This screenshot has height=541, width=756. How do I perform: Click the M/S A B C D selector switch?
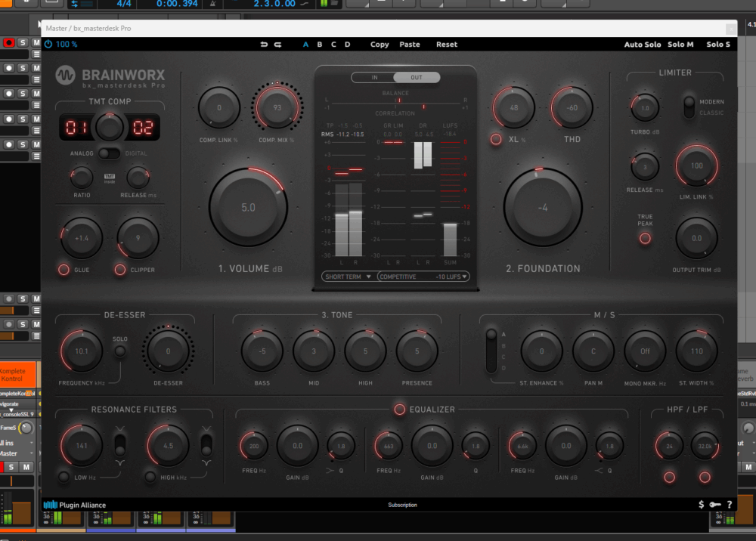tap(491, 351)
